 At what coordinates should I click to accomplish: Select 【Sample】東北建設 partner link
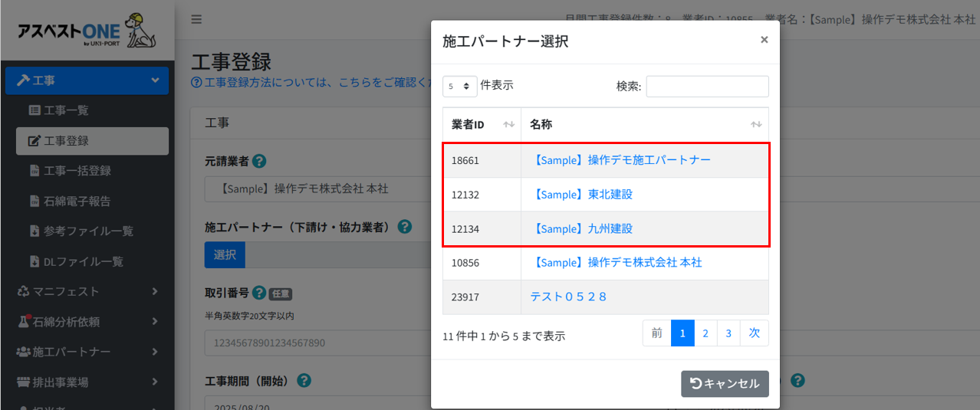click(x=583, y=195)
